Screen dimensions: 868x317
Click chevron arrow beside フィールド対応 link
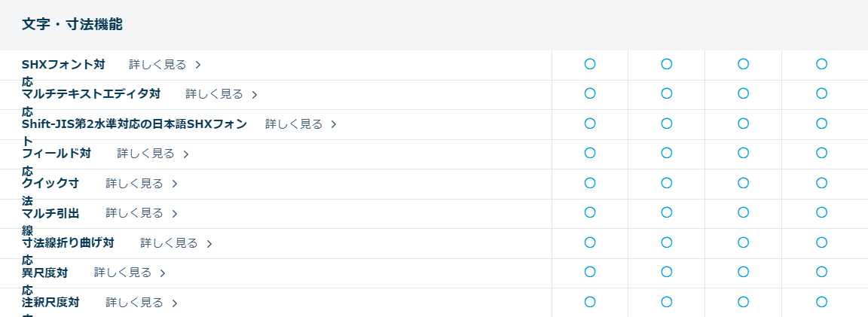pos(186,154)
